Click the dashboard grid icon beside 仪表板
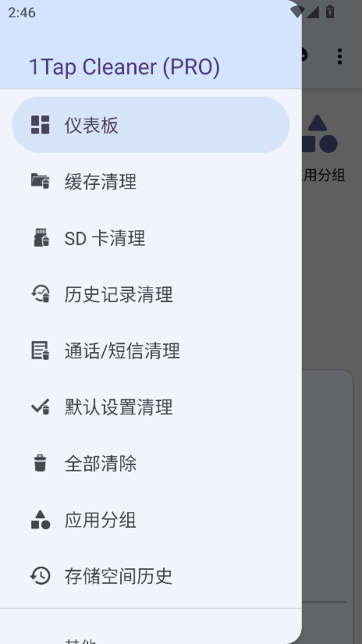The height and width of the screenshot is (644, 362). [41, 125]
